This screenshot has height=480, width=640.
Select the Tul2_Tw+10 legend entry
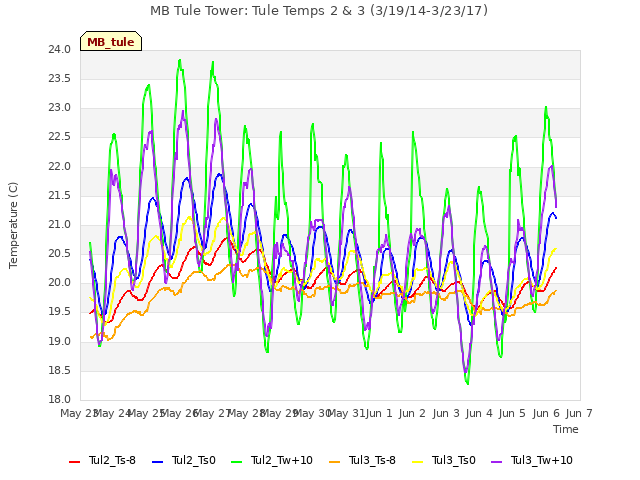tap(272, 460)
